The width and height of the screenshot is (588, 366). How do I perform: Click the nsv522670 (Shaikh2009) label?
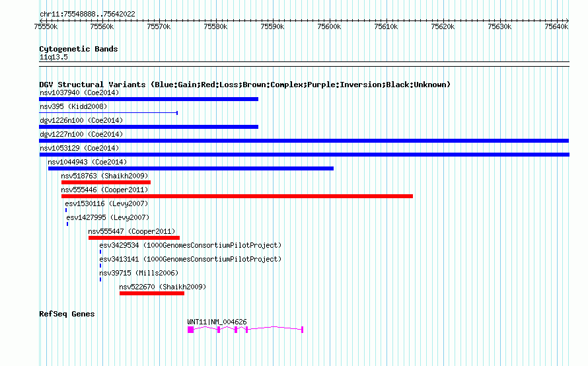[x=163, y=287]
